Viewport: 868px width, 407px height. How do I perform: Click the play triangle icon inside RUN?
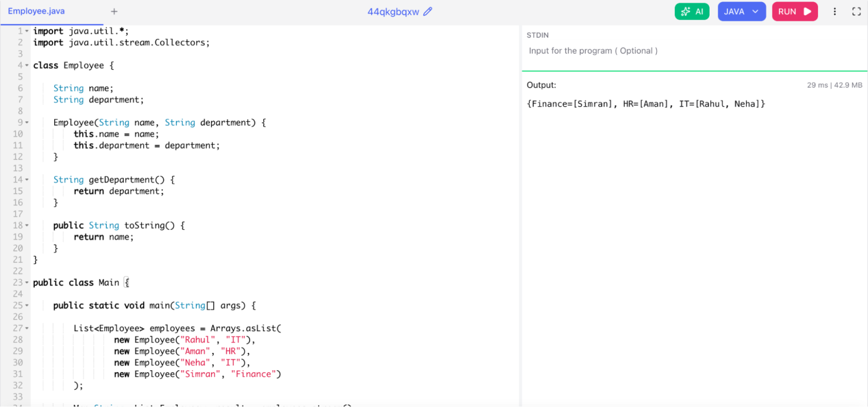point(807,11)
